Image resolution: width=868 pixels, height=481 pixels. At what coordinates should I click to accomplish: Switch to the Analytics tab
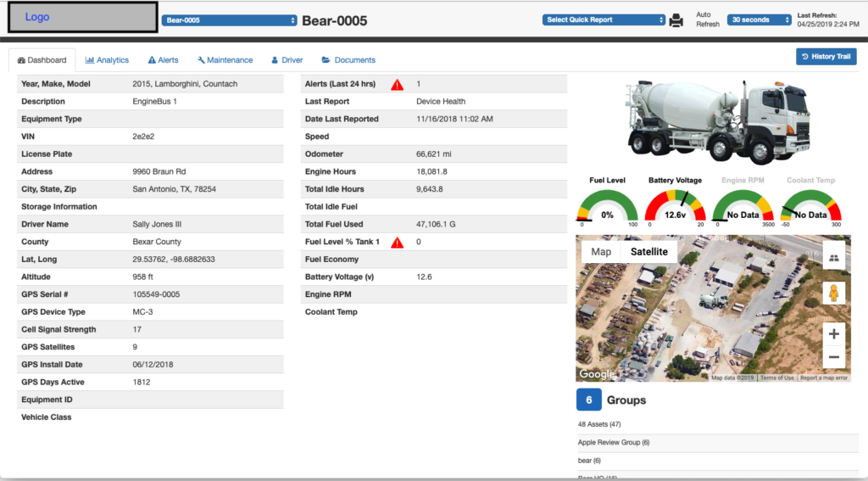coord(107,60)
